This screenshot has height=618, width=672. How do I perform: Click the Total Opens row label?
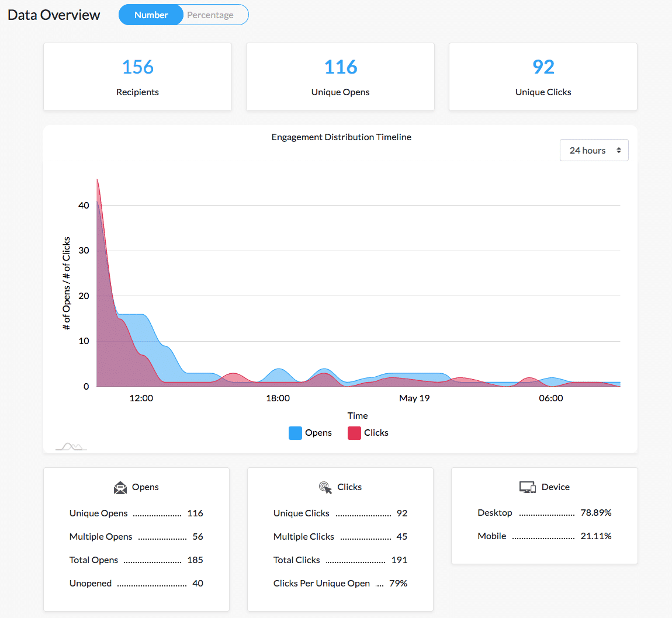(93, 560)
